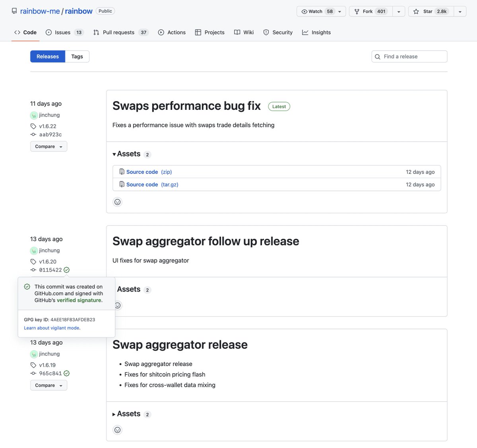Screen dimensions: 477x448
Task: Open the Pull requests tab
Action: click(x=121, y=32)
